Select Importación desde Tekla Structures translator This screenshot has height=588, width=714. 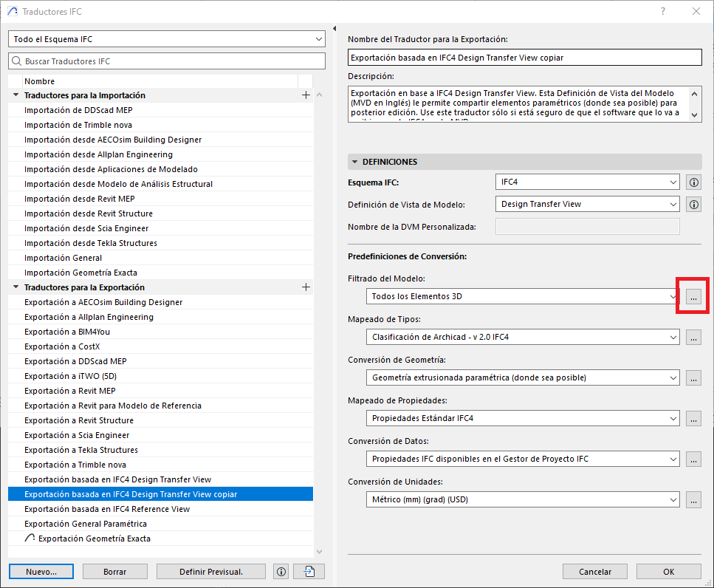click(x=90, y=243)
